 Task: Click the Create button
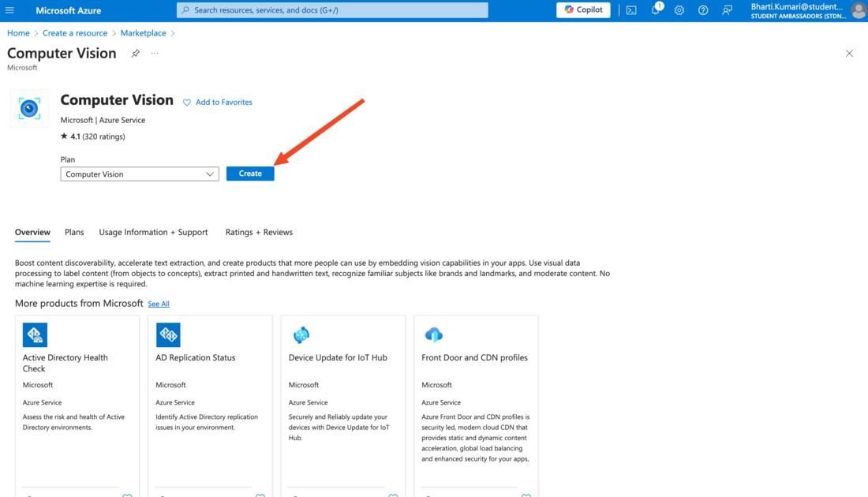click(x=250, y=174)
